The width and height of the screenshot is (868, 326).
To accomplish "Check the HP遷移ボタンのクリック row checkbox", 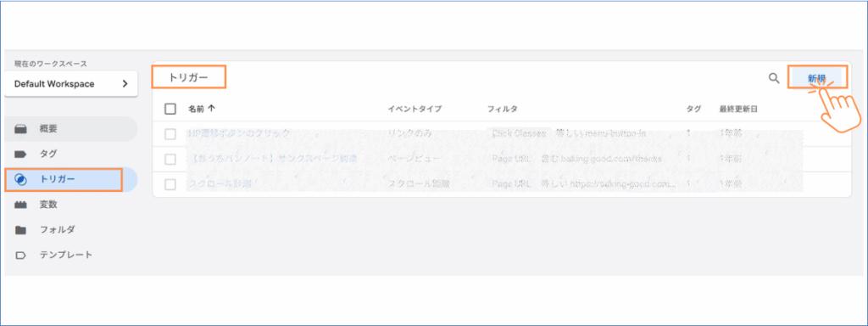I will 170,133.
